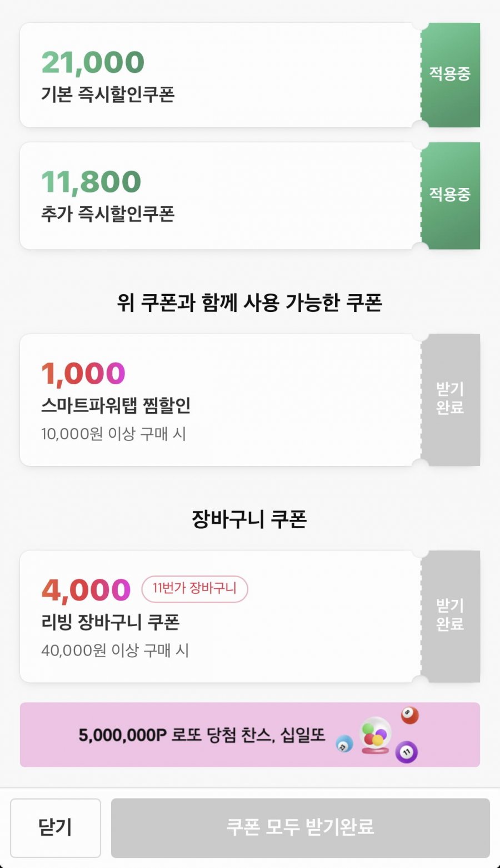Tap the 11번가 장바구니 badge
The height and width of the screenshot is (868, 500).
click(x=194, y=589)
